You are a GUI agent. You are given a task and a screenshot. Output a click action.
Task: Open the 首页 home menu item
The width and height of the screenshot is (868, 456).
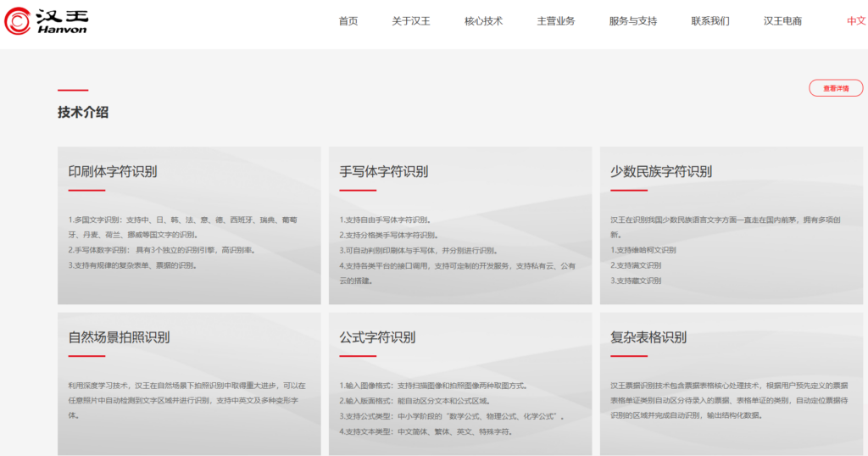(348, 21)
